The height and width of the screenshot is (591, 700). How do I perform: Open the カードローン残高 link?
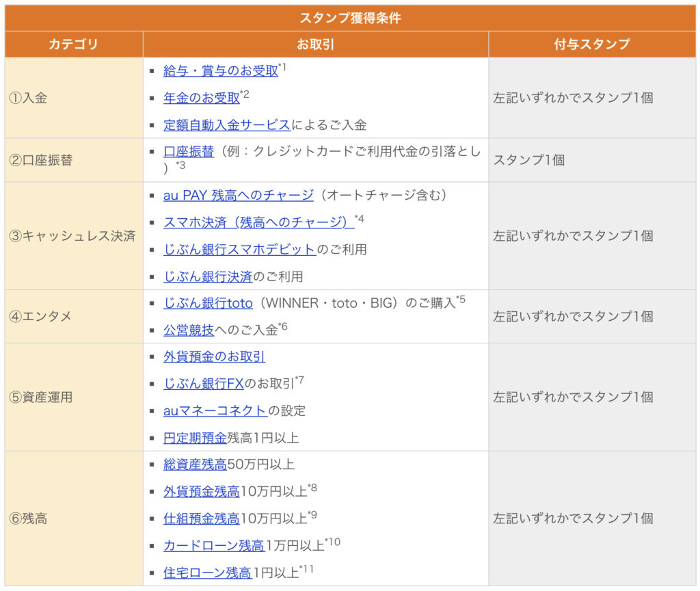214,546
